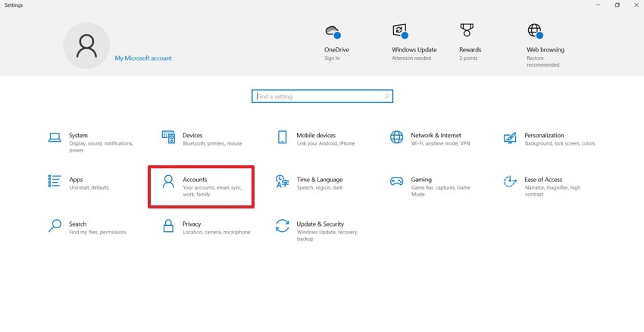Click the Rewards 3 points text
This screenshot has height=332, width=644.
[468, 58]
